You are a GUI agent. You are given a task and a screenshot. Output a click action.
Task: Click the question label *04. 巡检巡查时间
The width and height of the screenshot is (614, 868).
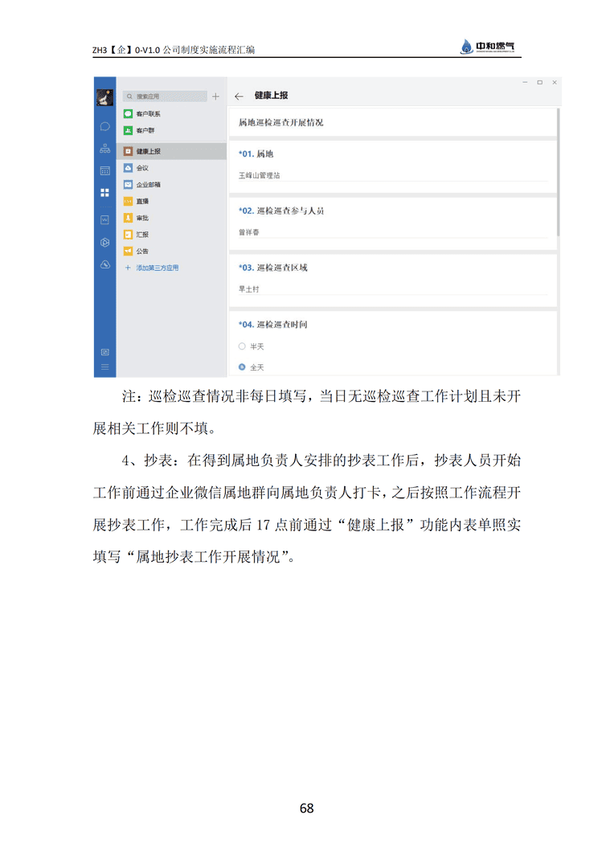pos(273,325)
